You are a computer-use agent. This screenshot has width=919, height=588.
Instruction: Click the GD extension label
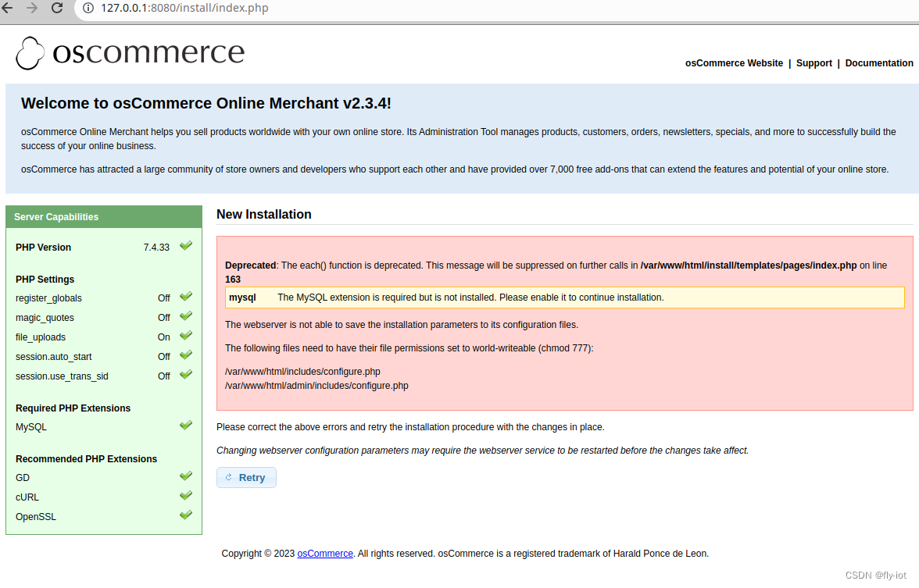(22, 478)
